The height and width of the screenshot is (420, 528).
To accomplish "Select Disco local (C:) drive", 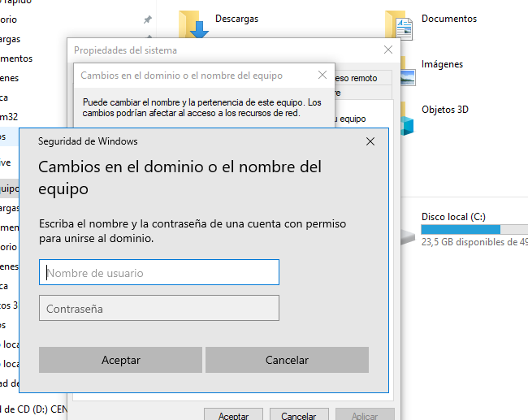I will pos(453,217).
